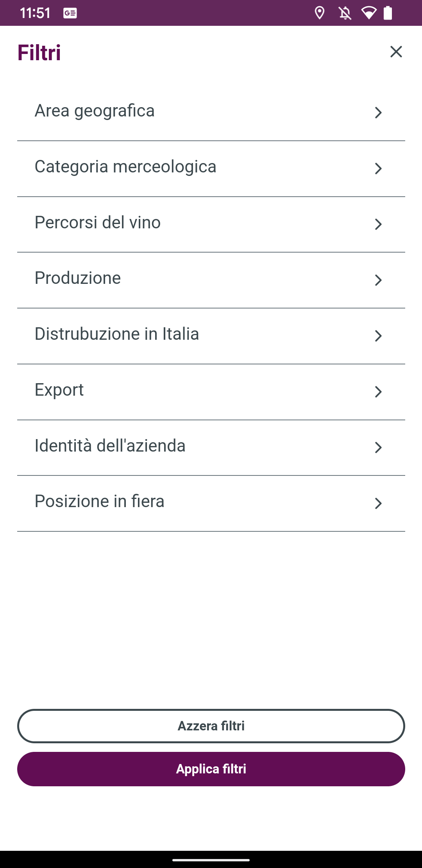Tap the chevron beside Categoria merceologica
Image resolution: width=422 pixels, height=868 pixels.
coord(378,169)
